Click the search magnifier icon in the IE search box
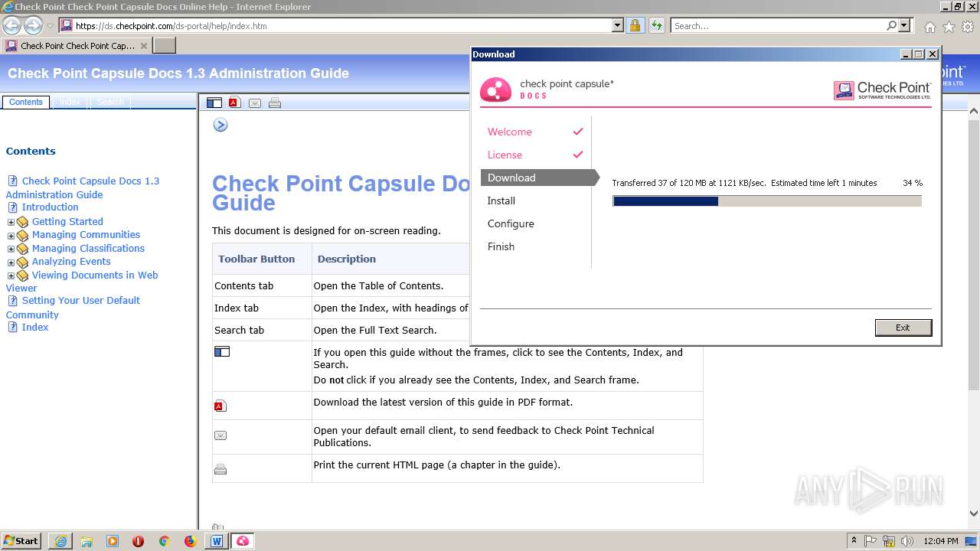Viewport: 980px width, 551px height. pos(891,25)
